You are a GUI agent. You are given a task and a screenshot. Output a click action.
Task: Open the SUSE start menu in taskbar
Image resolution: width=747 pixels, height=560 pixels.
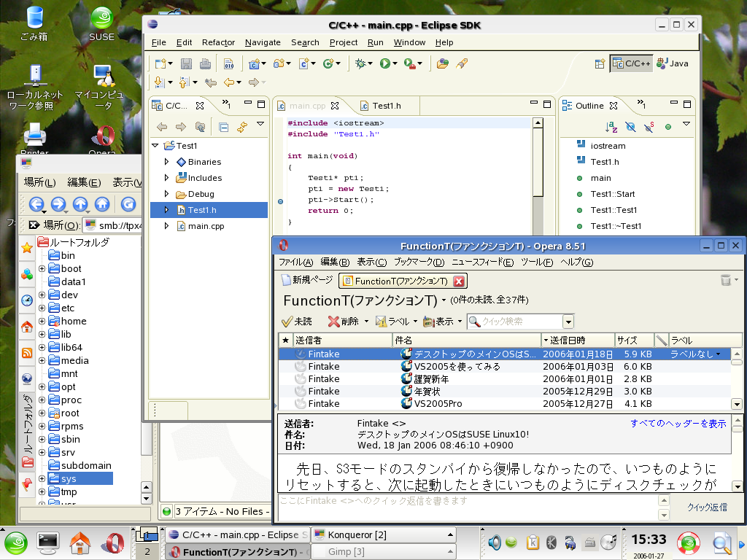coord(16,542)
